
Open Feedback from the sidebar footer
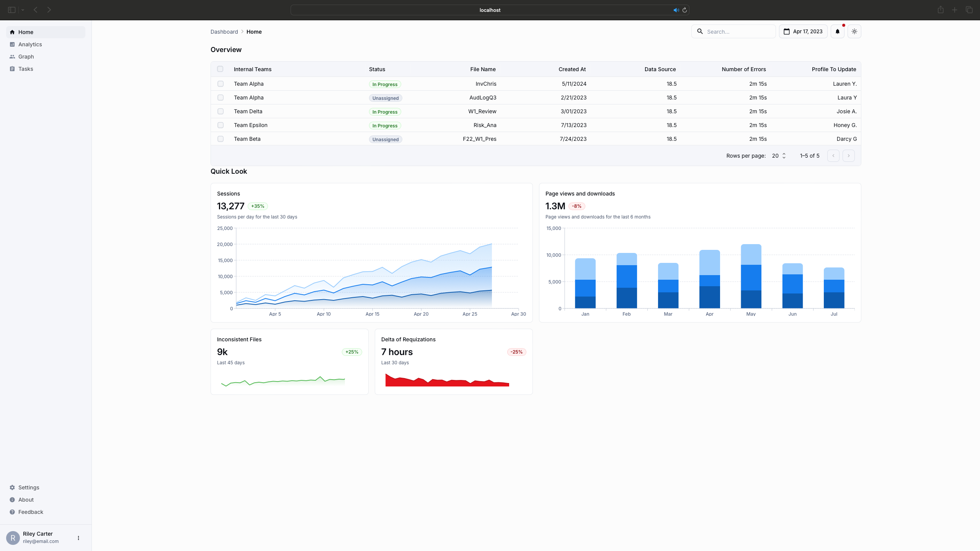click(31, 512)
